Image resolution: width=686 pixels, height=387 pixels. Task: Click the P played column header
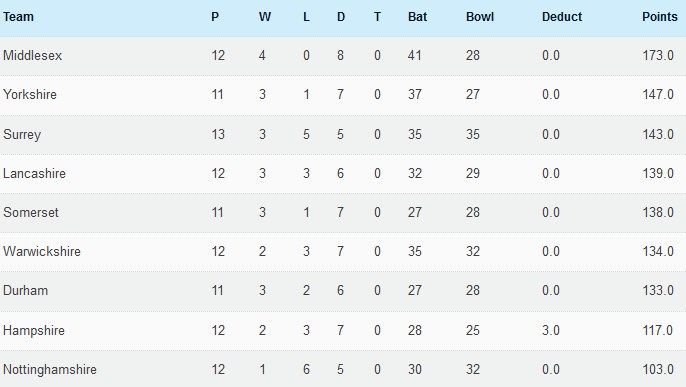click(x=215, y=17)
